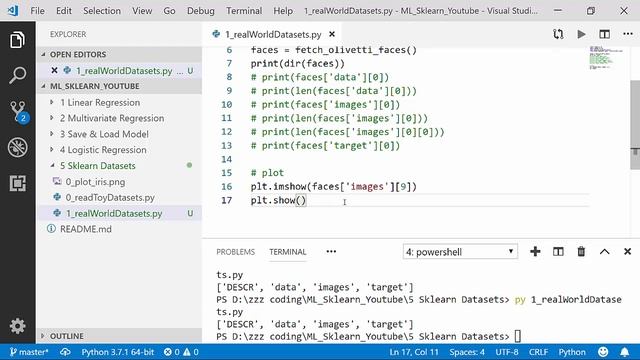This screenshot has height=360, width=640.
Task: Open editor More Actions ellipsis menu
Action: [628, 34]
